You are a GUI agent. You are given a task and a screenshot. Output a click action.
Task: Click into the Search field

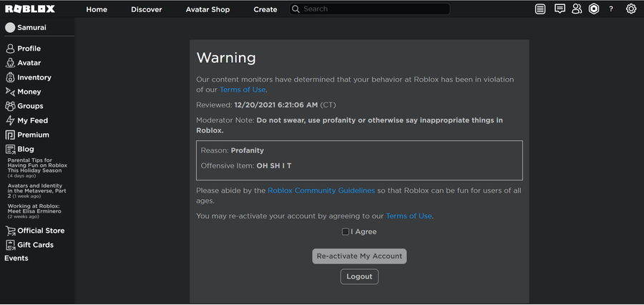pos(372,9)
